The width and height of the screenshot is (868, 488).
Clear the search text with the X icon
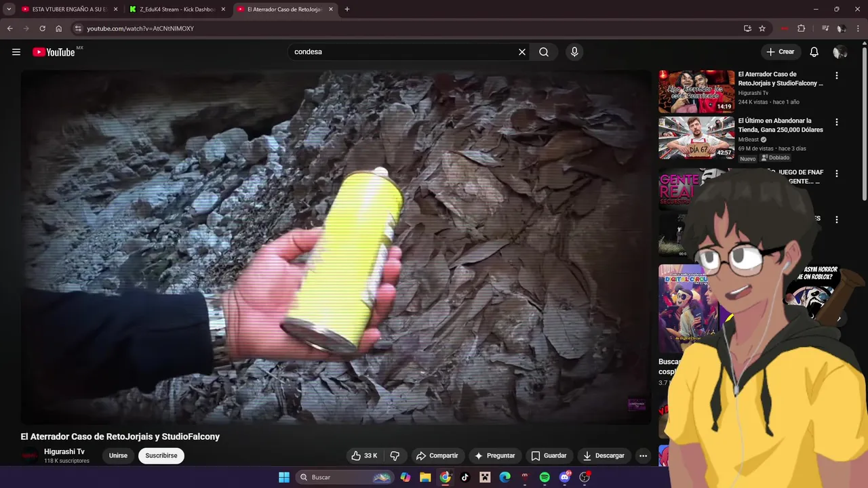point(522,52)
